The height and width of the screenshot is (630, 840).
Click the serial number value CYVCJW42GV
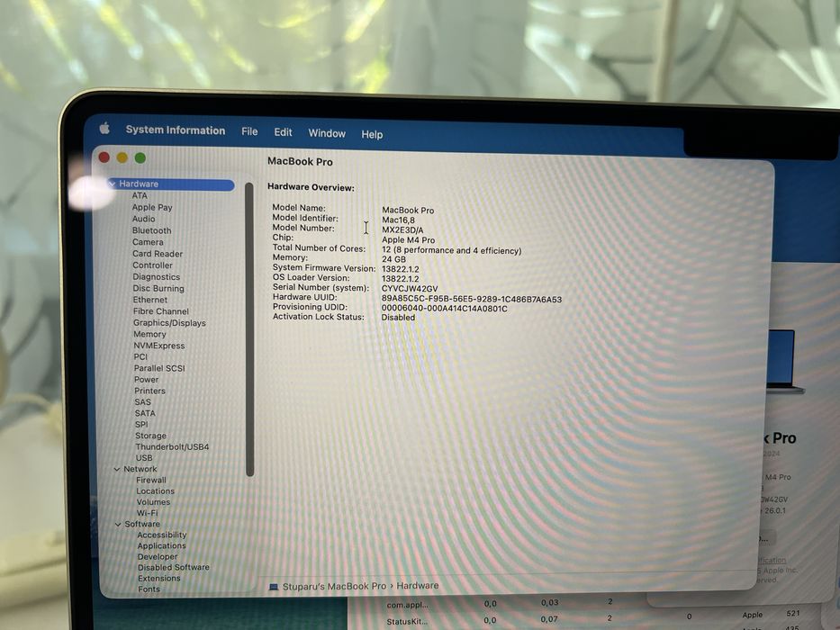pos(410,289)
